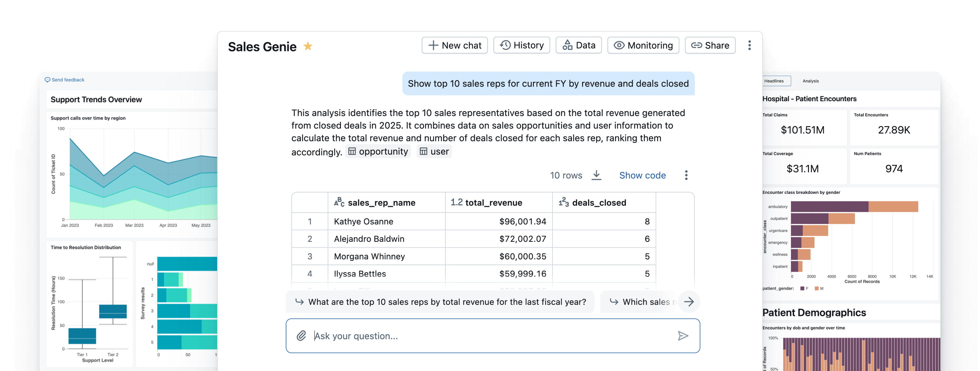Click the total_revenue column header
Viewport: 980px width, 371px height.
pos(498,203)
